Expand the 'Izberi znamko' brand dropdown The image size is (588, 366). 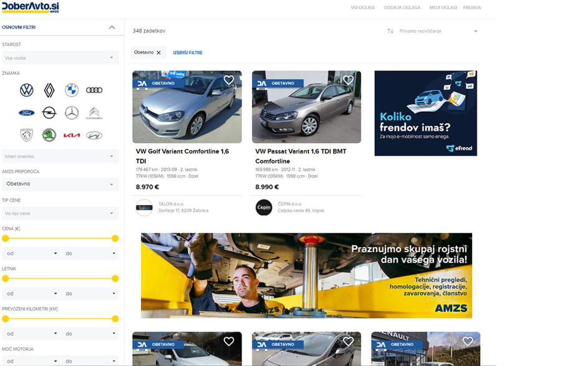tap(60, 157)
